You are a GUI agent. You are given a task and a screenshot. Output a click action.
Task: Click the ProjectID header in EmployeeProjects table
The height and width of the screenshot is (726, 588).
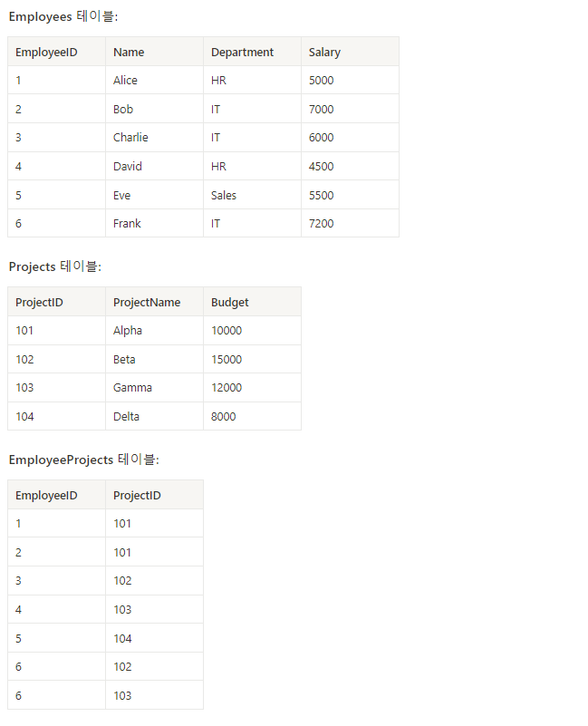[x=154, y=495]
